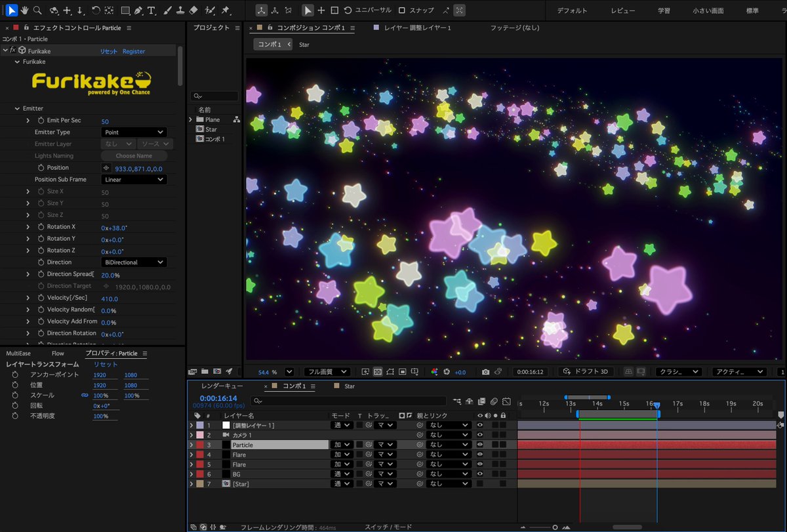Click the snapshot camera icon in viewer
The height and width of the screenshot is (532, 787).
[x=485, y=372]
